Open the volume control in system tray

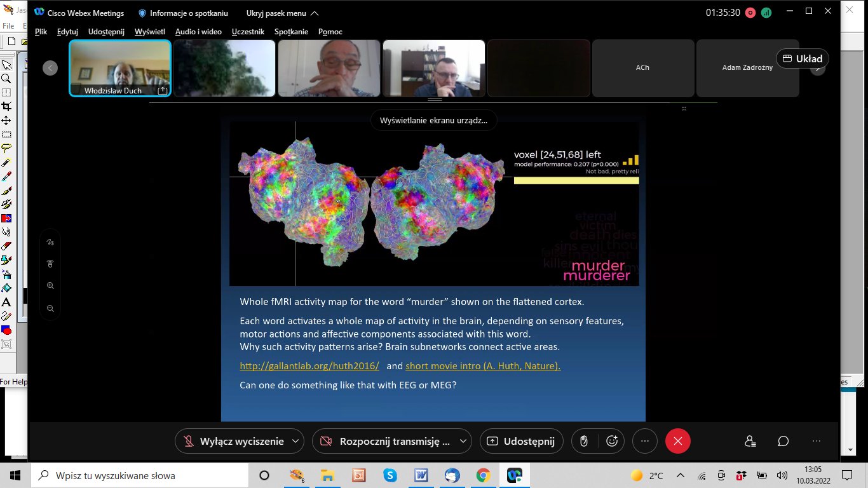coord(782,475)
